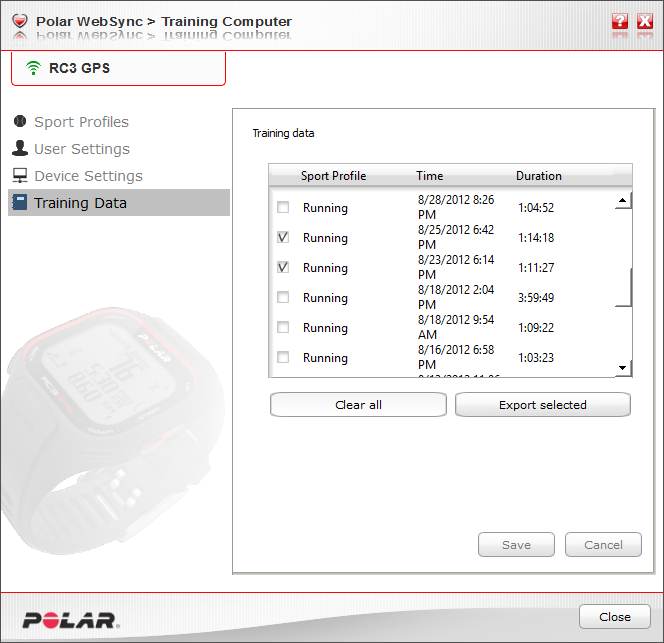Click the Export selected button
This screenshot has width=664, height=643.
543,405
